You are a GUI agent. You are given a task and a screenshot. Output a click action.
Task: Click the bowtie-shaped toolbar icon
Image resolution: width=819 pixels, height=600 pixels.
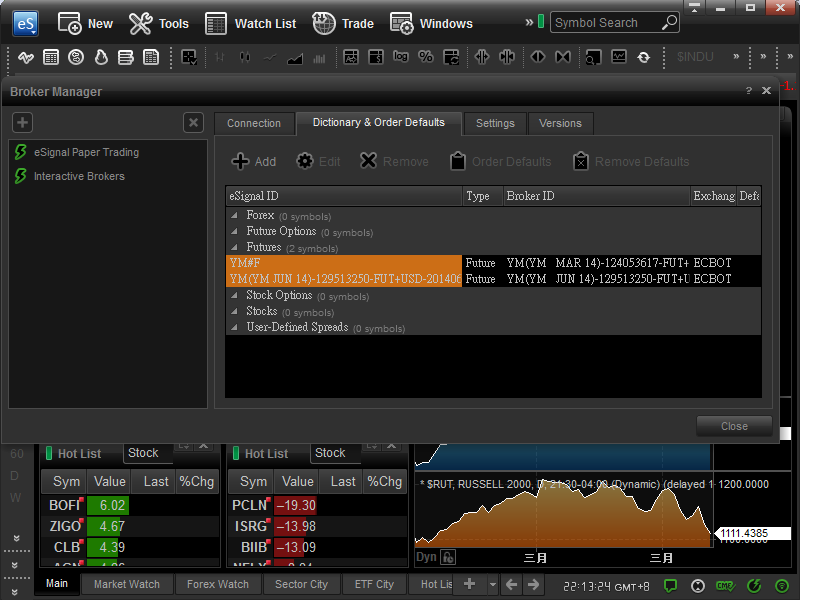(x=563, y=57)
